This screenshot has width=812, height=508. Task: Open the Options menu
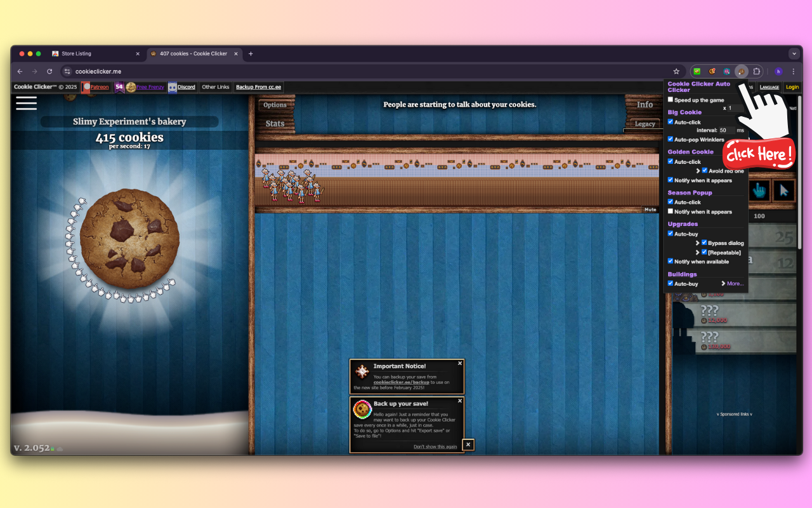[x=276, y=105]
